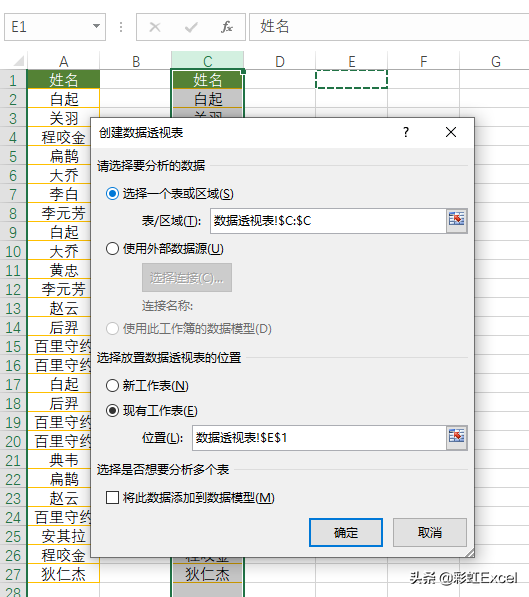The image size is (529, 597).
Task: Click cell A7 containing 李白
Action: coord(59,194)
